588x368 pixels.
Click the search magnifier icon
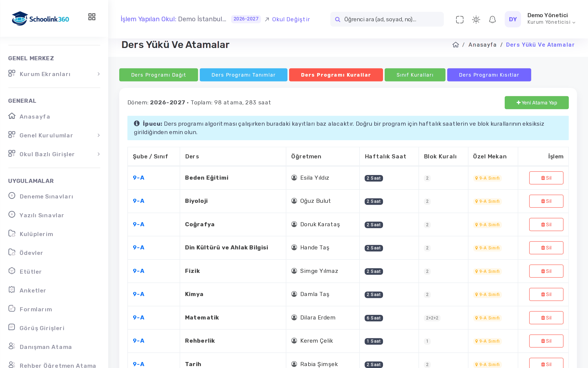(338, 19)
